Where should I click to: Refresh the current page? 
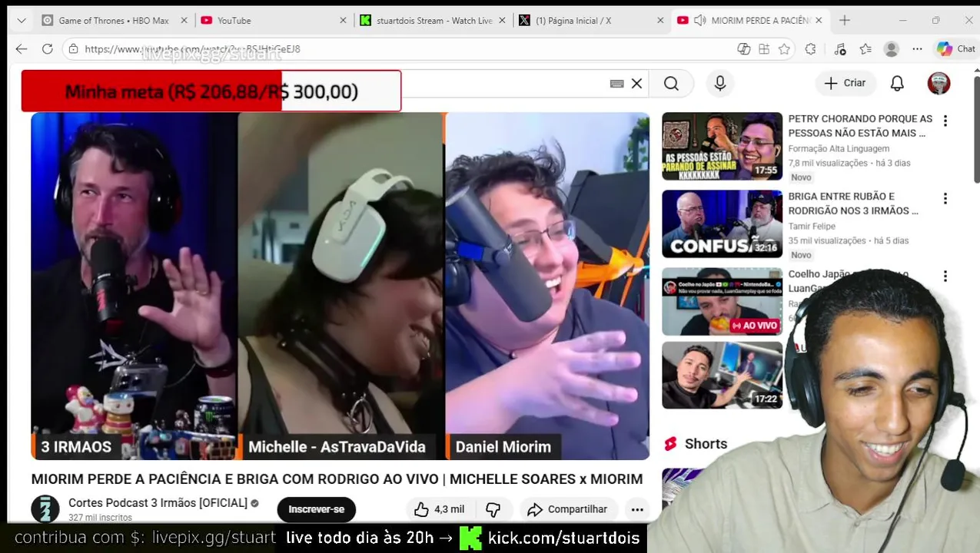pos(48,48)
